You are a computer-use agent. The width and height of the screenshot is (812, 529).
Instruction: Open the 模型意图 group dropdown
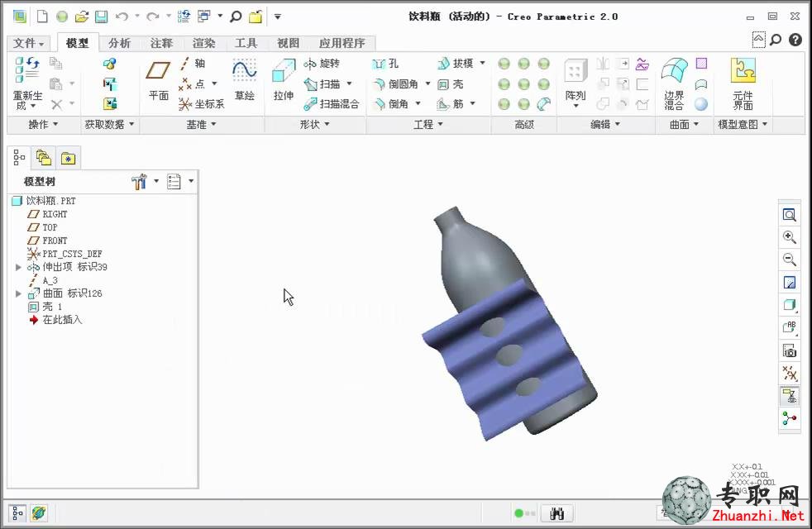click(742, 124)
